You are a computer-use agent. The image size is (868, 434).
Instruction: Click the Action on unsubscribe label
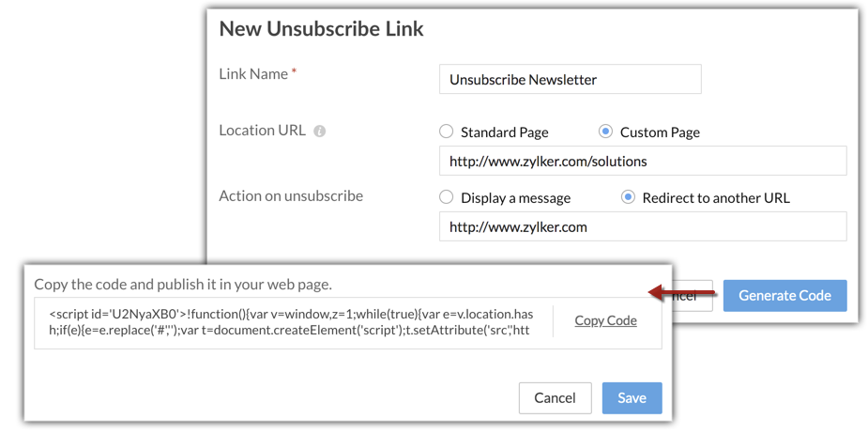[x=291, y=195]
